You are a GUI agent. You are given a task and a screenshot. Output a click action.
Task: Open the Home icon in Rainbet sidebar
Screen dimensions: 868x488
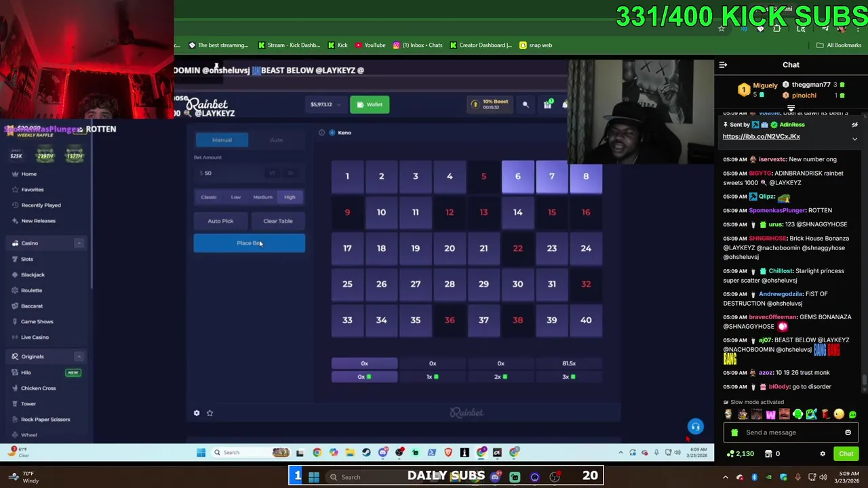coord(14,174)
